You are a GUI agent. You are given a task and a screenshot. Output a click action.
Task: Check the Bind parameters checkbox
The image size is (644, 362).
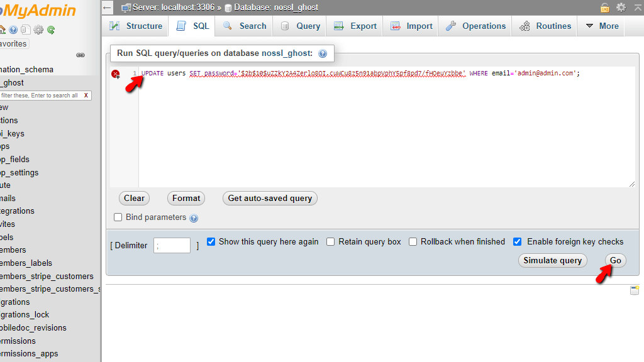[118, 217]
